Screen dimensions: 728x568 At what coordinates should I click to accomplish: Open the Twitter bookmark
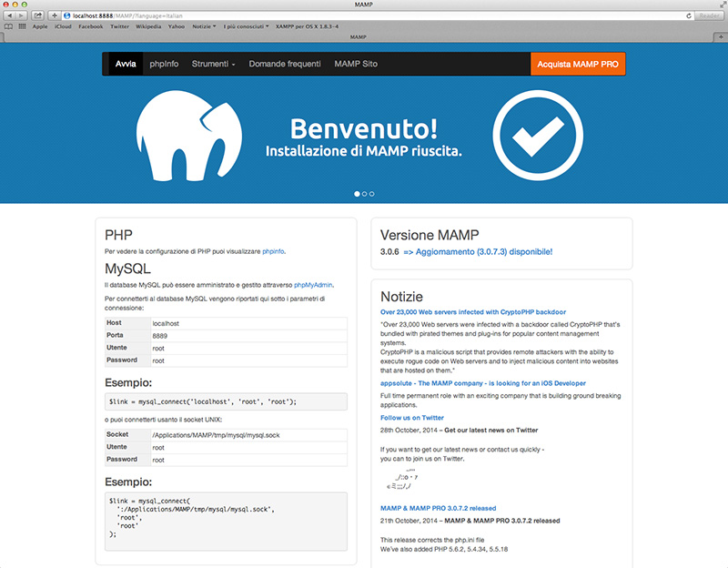click(x=120, y=26)
